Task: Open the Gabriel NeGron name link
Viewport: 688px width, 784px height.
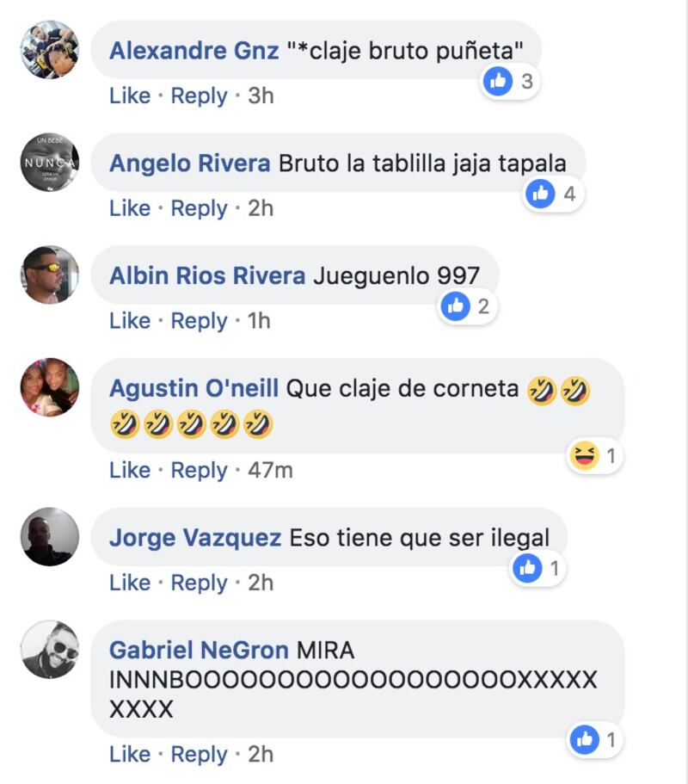Action: [x=199, y=650]
